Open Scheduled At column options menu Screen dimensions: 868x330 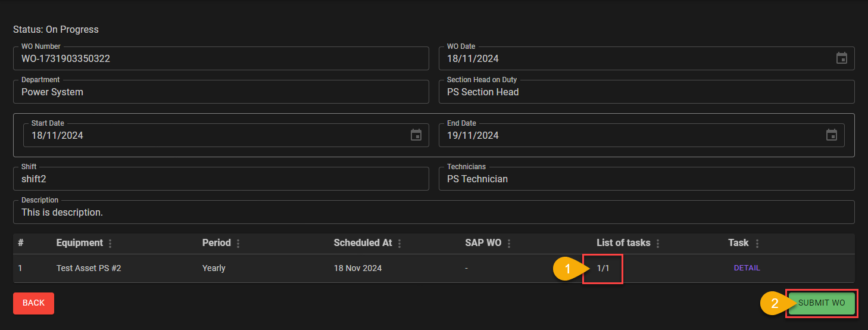(399, 244)
